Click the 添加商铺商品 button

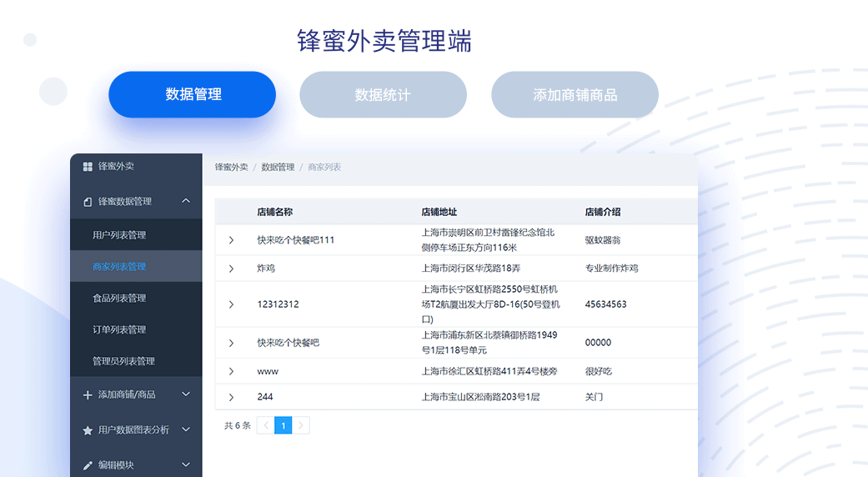[x=574, y=95]
